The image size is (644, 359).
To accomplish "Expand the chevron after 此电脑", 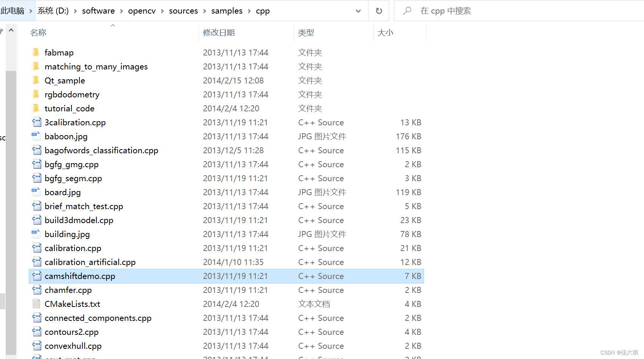I will [x=31, y=11].
